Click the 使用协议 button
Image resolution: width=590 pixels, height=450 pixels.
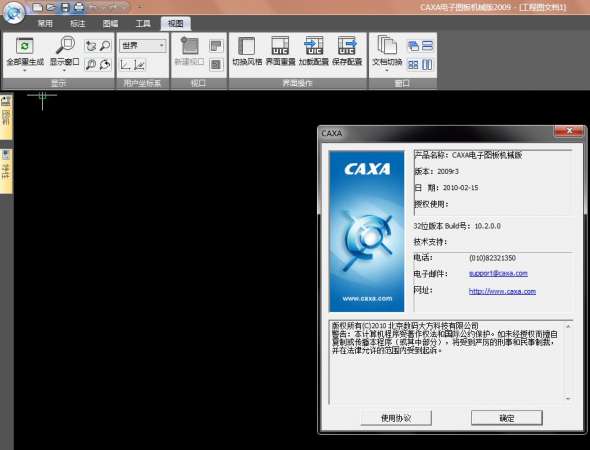396,418
